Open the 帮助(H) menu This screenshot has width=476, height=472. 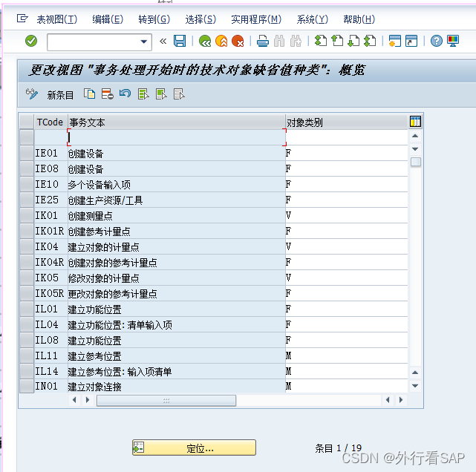(359, 19)
